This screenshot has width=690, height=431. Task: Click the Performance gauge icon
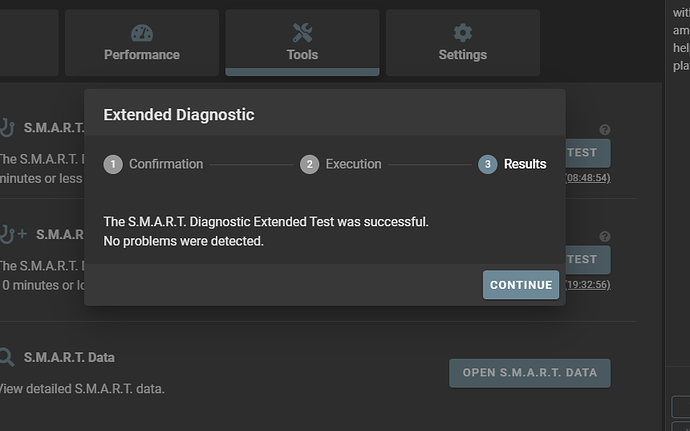tap(142, 33)
